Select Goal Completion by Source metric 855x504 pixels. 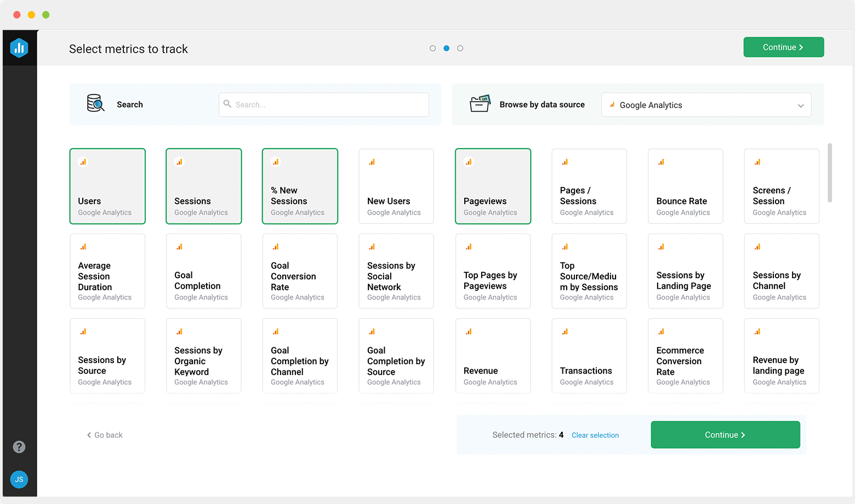click(x=396, y=356)
